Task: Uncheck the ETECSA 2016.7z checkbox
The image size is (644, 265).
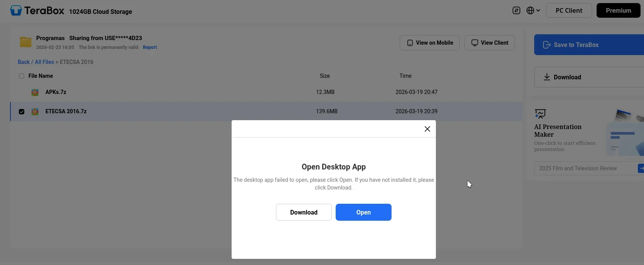Action: (22, 112)
